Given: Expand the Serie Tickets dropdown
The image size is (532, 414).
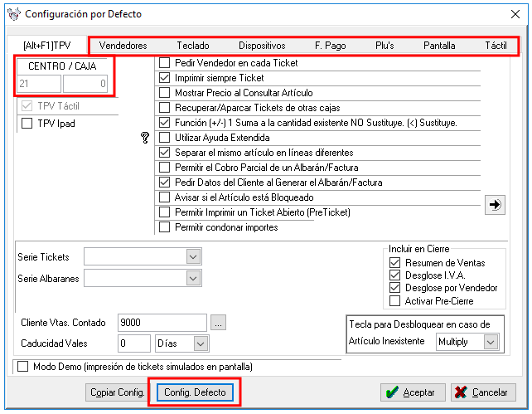Looking at the screenshot, I should (x=194, y=257).
